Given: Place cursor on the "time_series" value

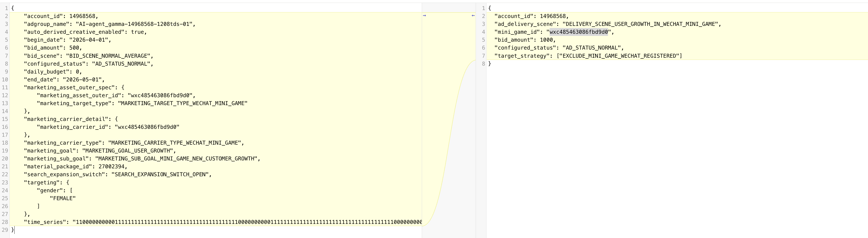Looking at the screenshot, I should pyautogui.click(x=247, y=222).
